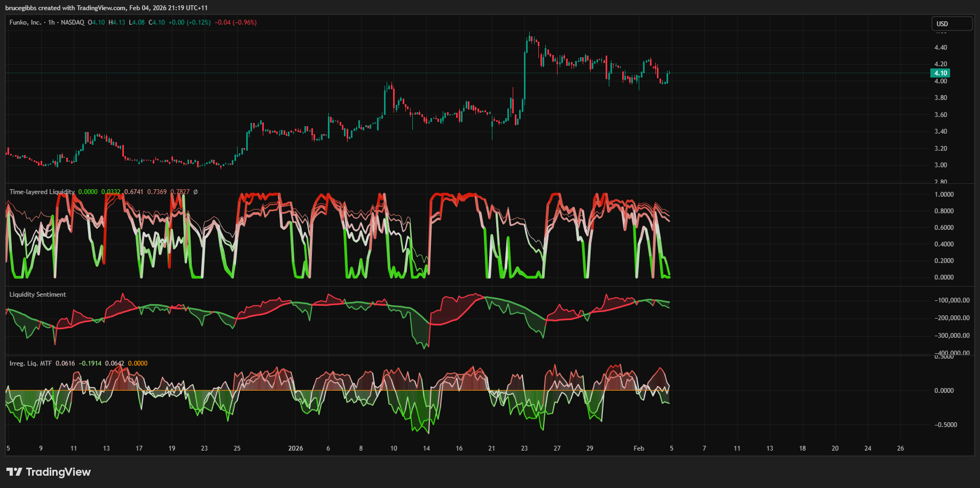Image resolution: width=980 pixels, height=488 pixels.
Task: Click the red −0.04 (−0.96%) change value
Action: pos(236,22)
